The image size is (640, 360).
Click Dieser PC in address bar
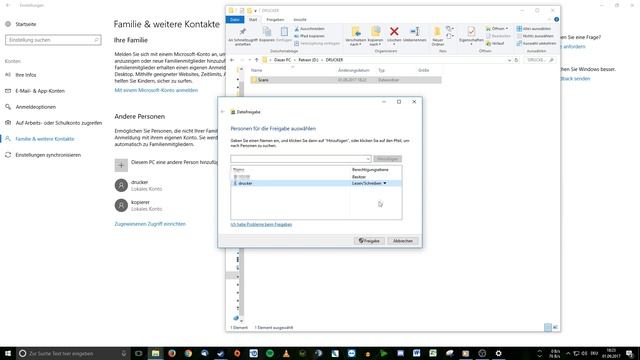[x=282, y=60]
